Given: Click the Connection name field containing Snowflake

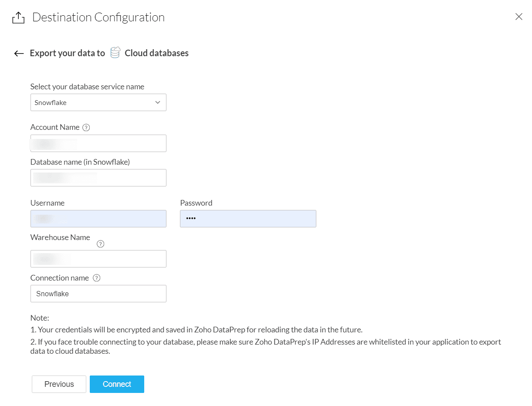Looking at the screenshot, I should (98, 294).
